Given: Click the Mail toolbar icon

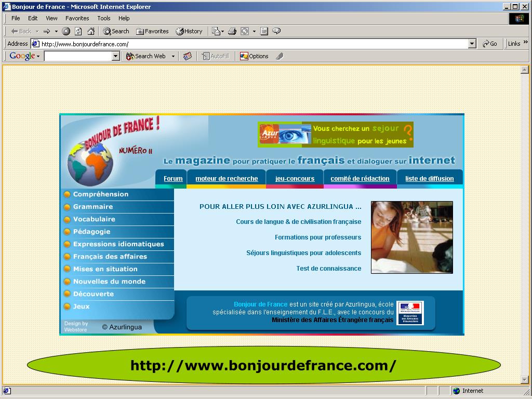Looking at the screenshot, I should pyautogui.click(x=216, y=31).
